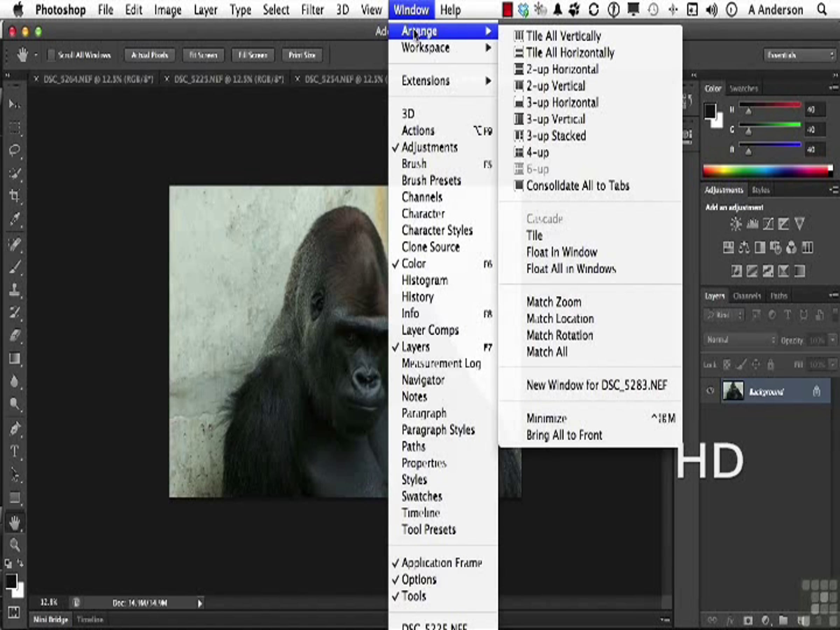This screenshot has width=840, height=630.
Task: Click the Fit Screen button
Action: click(203, 55)
